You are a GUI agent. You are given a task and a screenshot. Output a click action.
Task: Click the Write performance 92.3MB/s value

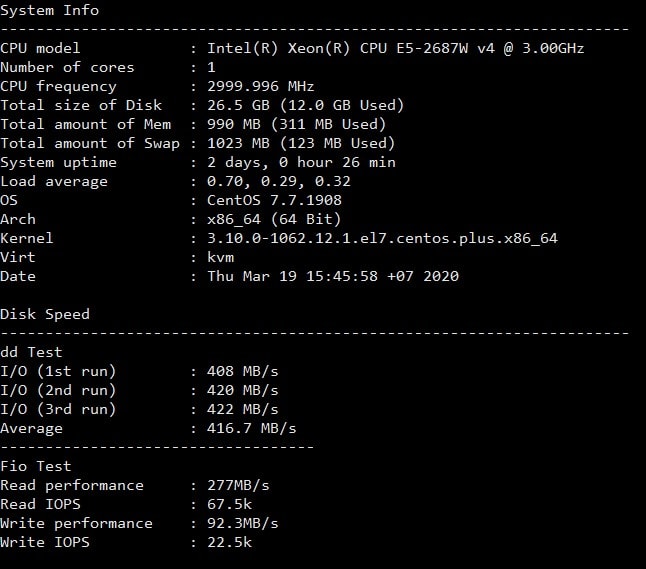(x=243, y=523)
